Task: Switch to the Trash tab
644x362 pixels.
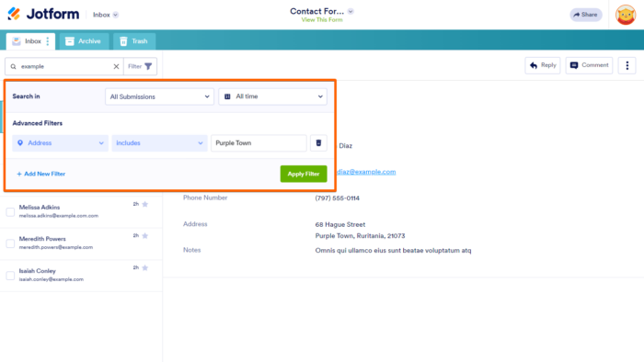Action: pos(134,41)
